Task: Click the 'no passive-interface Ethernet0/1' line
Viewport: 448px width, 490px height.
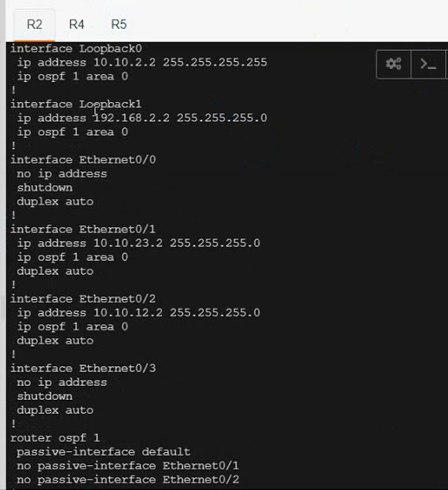Action: coord(128,466)
